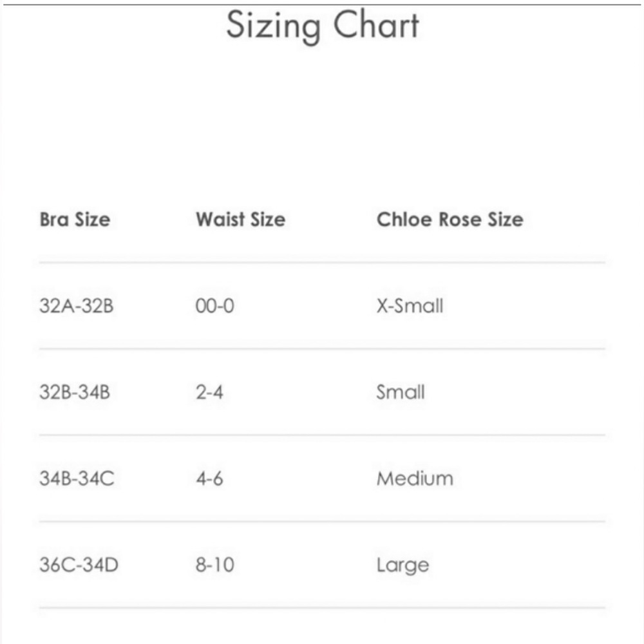This screenshot has height=644, width=644.
Task: Click the 34B-34C bra size cell
Action: click(x=76, y=478)
